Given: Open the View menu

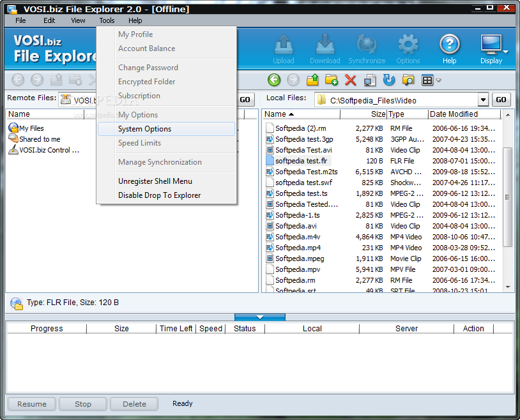Looking at the screenshot, I should [78, 20].
